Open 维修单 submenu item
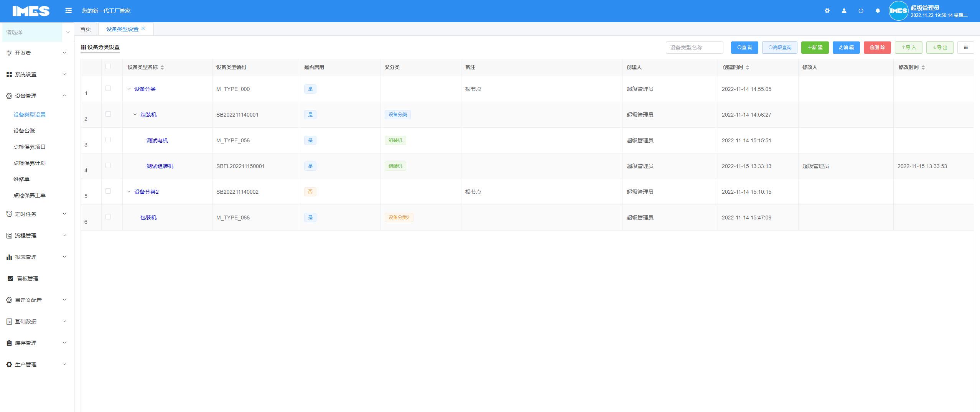 (21, 179)
